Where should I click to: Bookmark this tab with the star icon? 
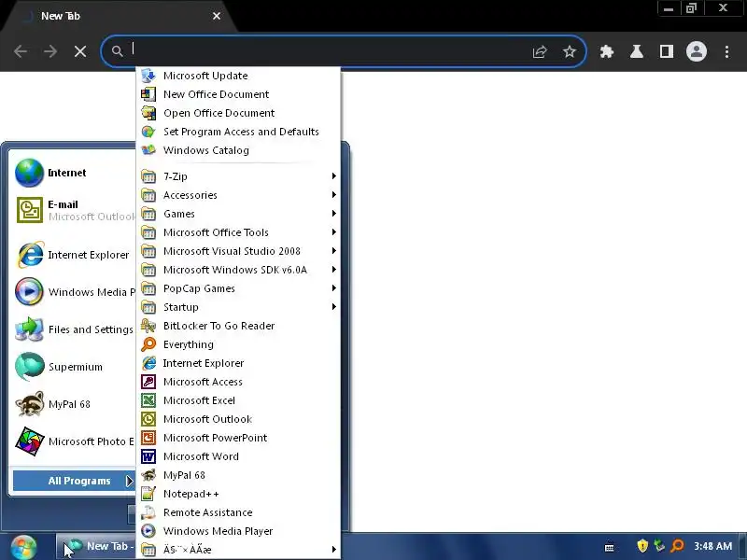coord(570,51)
